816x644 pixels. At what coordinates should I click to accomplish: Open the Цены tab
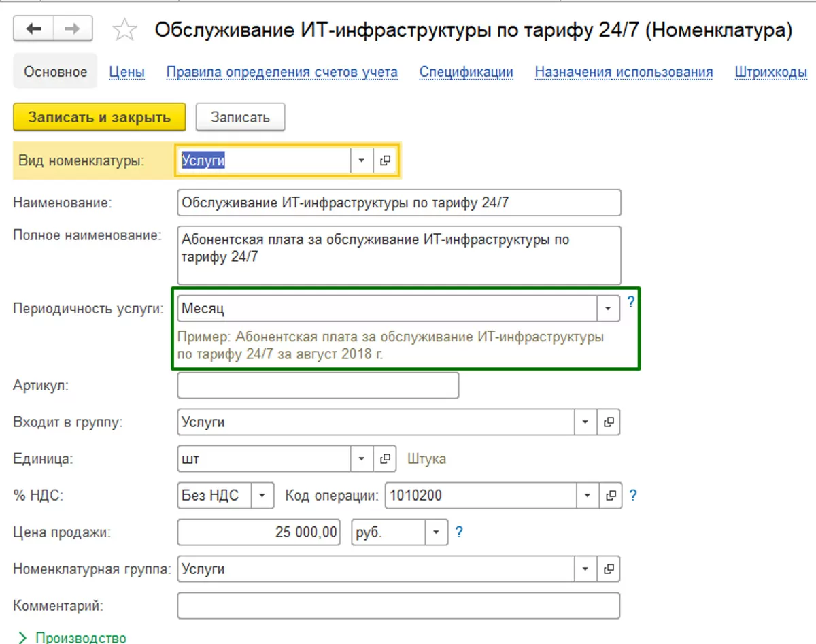(127, 72)
